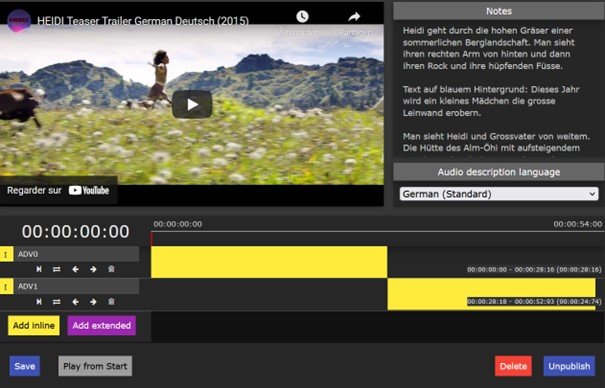Open the channel avatar icon beside video title
Screen dimensions: 605x388
click(x=19, y=20)
